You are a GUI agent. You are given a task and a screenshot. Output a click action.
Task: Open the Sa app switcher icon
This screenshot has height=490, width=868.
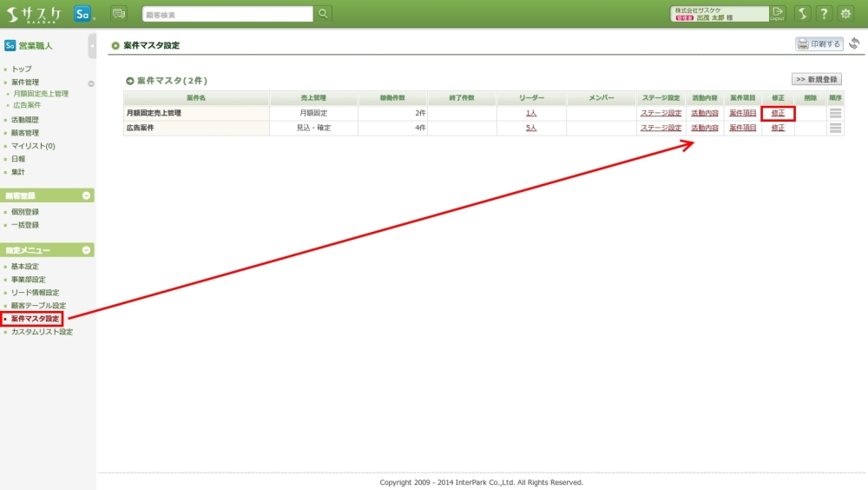pyautogui.click(x=83, y=14)
